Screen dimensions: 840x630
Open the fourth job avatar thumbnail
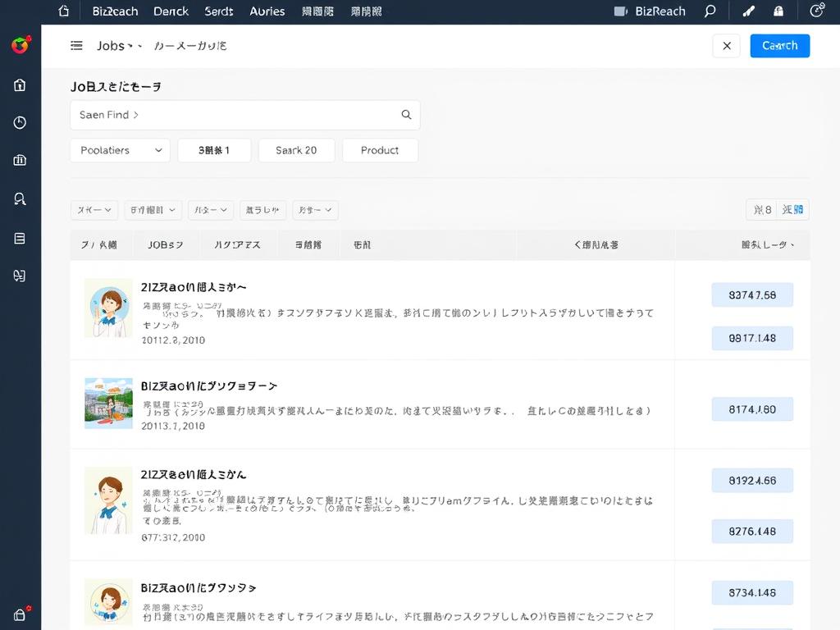109,601
